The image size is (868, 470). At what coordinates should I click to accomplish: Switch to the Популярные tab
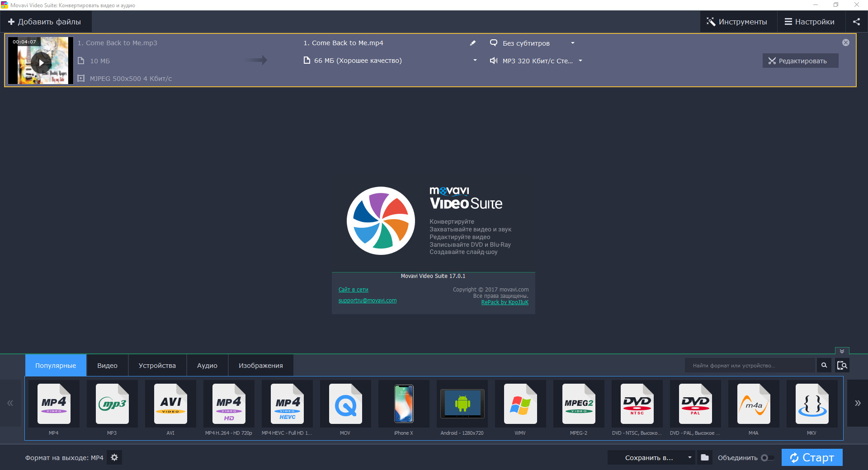click(56, 365)
